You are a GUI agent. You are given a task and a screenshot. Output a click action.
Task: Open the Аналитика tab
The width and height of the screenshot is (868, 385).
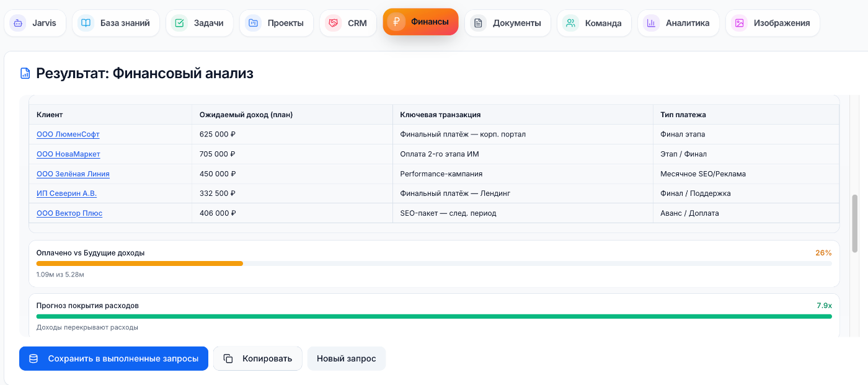click(678, 23)
